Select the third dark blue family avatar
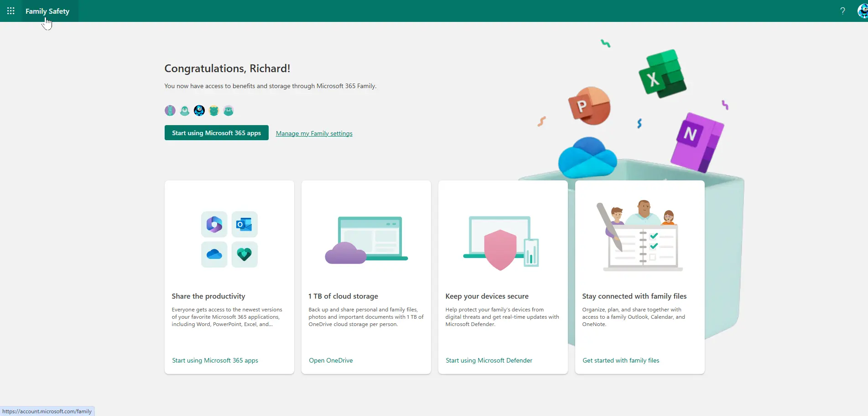Viewport: 868px width, 416px height. 199,111
